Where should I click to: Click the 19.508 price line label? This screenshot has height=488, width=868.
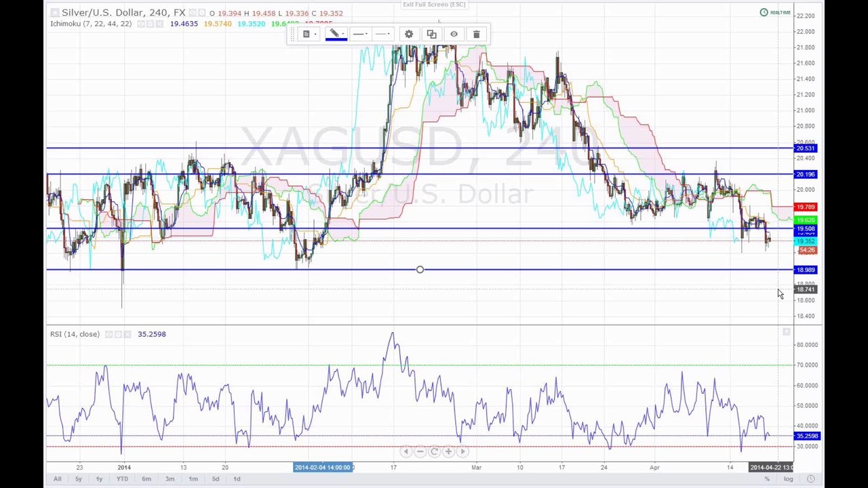[806, 229]
